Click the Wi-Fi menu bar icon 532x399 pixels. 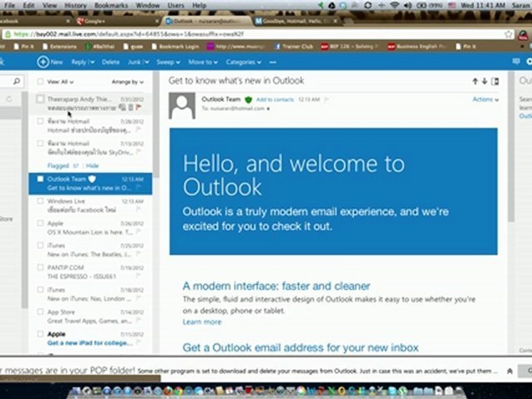394,6
